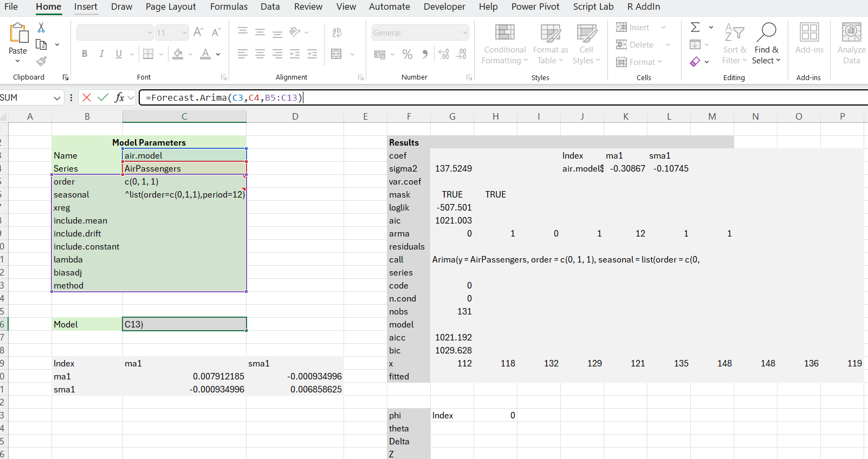868x459 pixels.
Task: Click the AutoSum sigma icon
Action: point(695,27)
